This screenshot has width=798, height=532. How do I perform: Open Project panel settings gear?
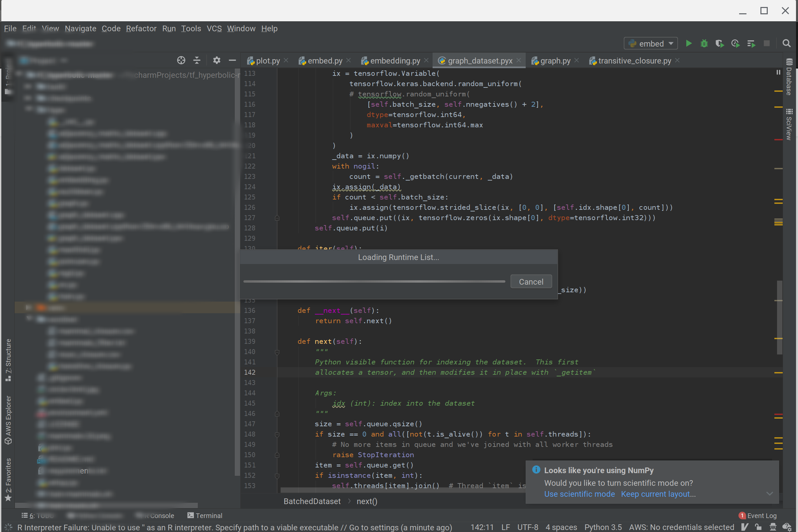click(x=216, y=61)
